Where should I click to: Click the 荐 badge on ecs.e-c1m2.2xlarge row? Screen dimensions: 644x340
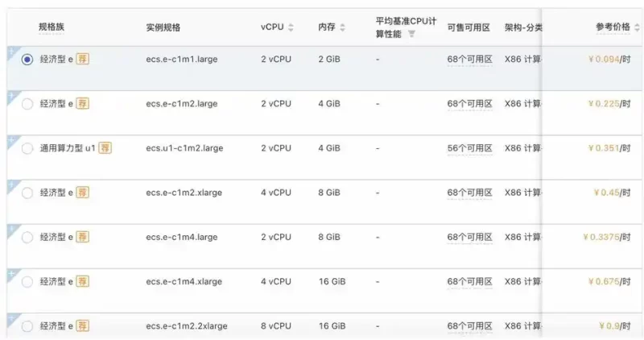83,326
